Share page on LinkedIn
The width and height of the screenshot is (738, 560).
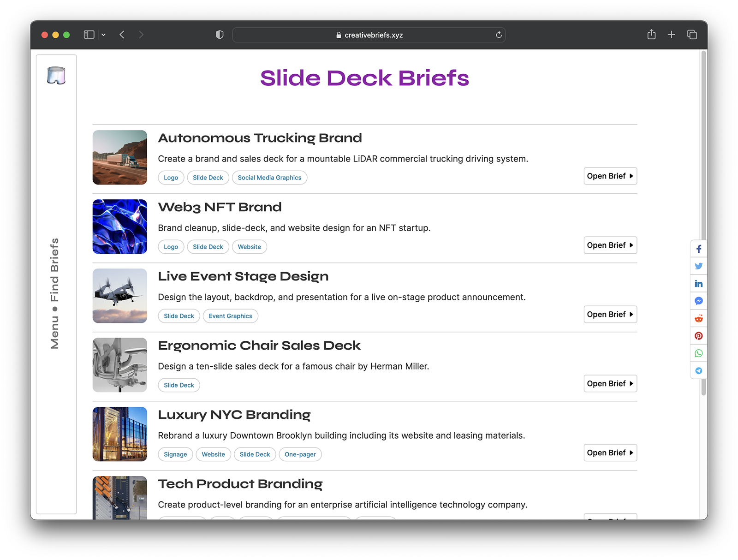(x=699, y=284)
